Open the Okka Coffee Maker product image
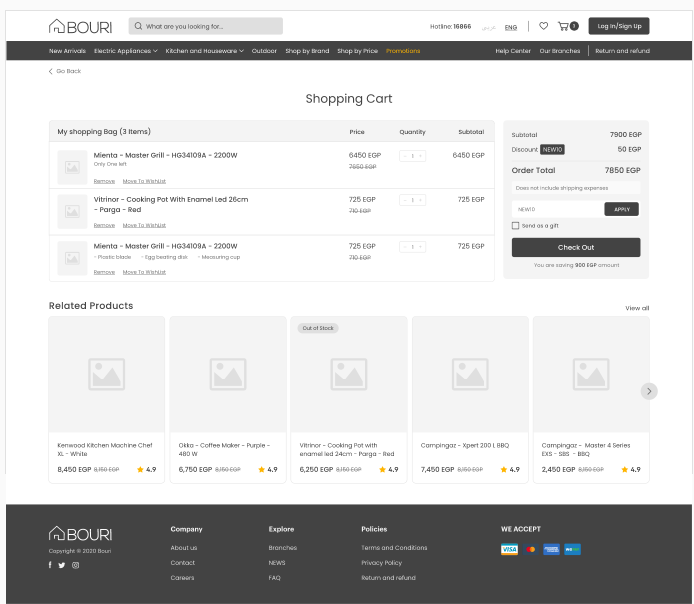Image resolution: width=694 pixels, height=604 pixels. point(227,374)
